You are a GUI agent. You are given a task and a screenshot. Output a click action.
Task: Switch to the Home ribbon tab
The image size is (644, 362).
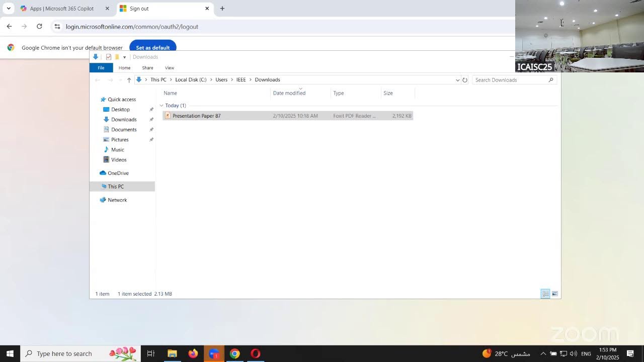coord(124,68)
